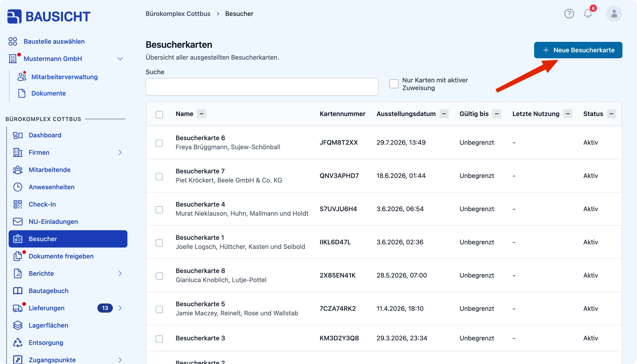Click the Dokumente file icon

point(22,93)
